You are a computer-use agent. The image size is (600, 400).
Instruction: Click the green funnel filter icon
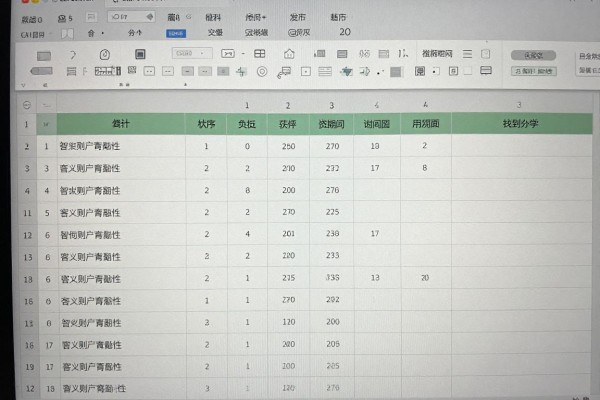347,72
